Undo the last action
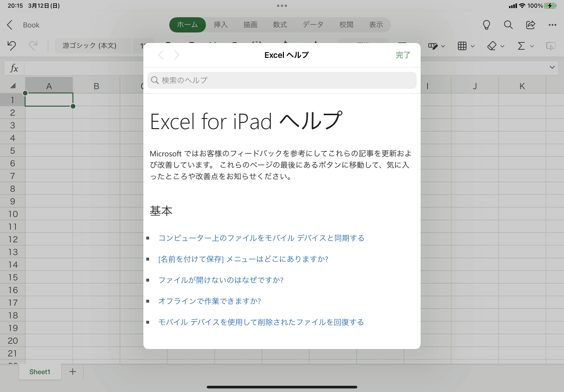Image resolution: width=564 pixels, height=392 pixels. click(x=11, y=46)
